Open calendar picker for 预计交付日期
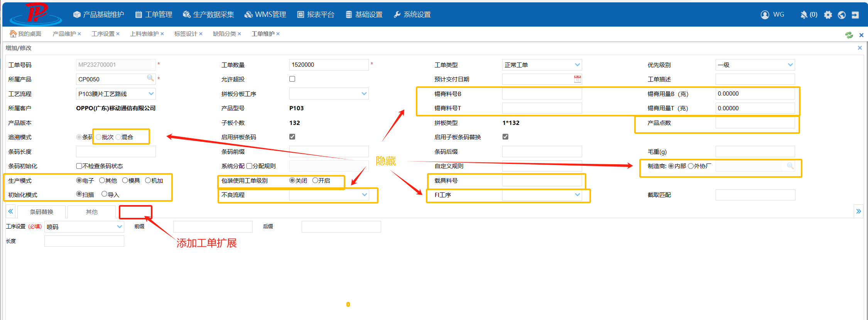 click(577, 79)
